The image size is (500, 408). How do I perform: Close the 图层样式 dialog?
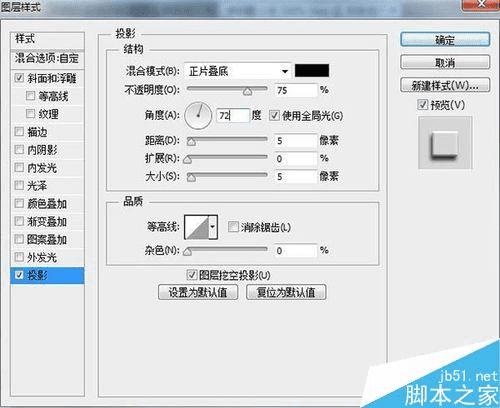481,5
